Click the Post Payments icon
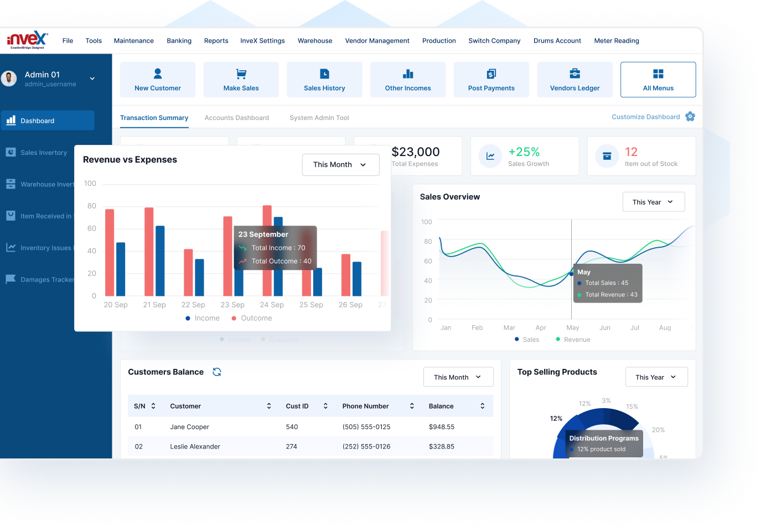Image resolution: width=766 pixels, height=532 pixels. 491,74
